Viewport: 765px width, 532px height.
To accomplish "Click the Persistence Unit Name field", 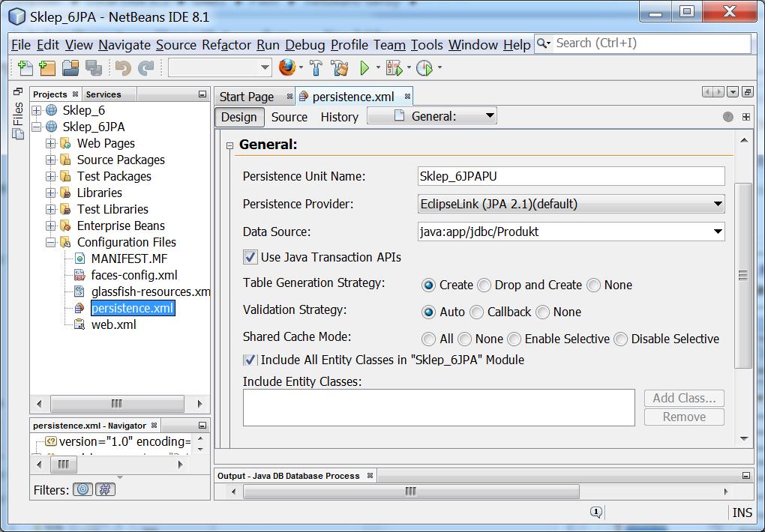I will [571, 176].
